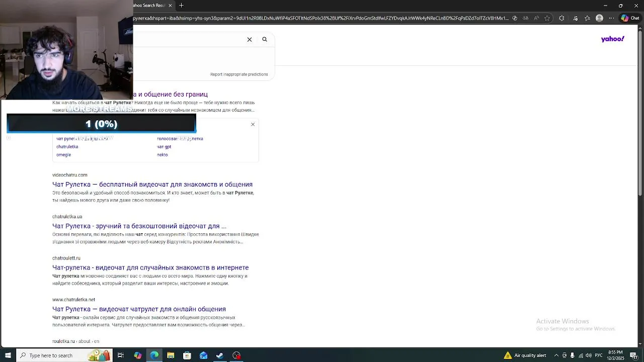Screen dimensions: 644x362
Task: Click the chatroulett.ru site label
Action: pos(66,258)
